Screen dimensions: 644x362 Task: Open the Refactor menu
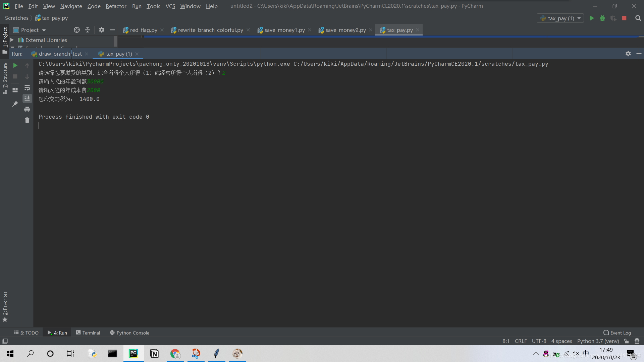(x=116, y=6)
